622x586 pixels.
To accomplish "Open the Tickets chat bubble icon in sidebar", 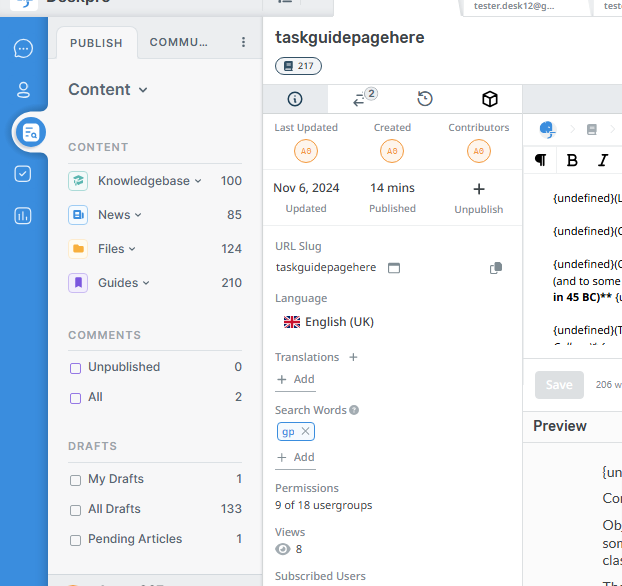I will [x=23, y=48].
